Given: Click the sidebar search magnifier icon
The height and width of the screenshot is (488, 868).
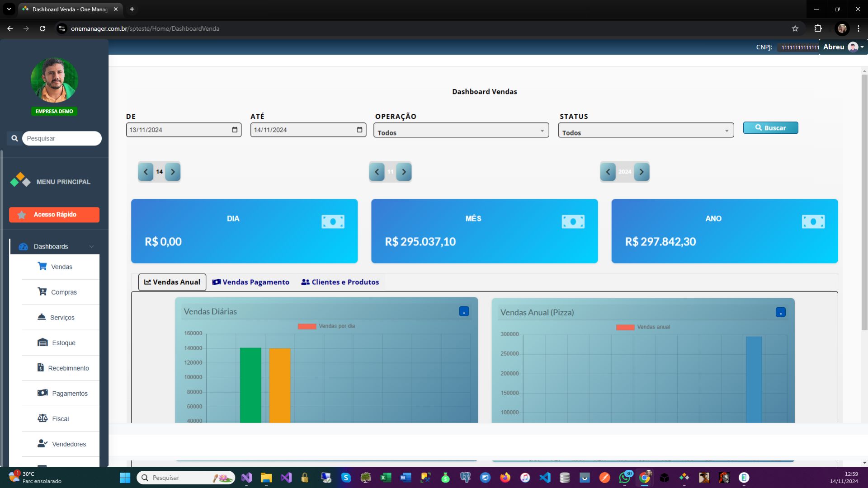Looking at the screenshot, I should click(x=14, y=138).
